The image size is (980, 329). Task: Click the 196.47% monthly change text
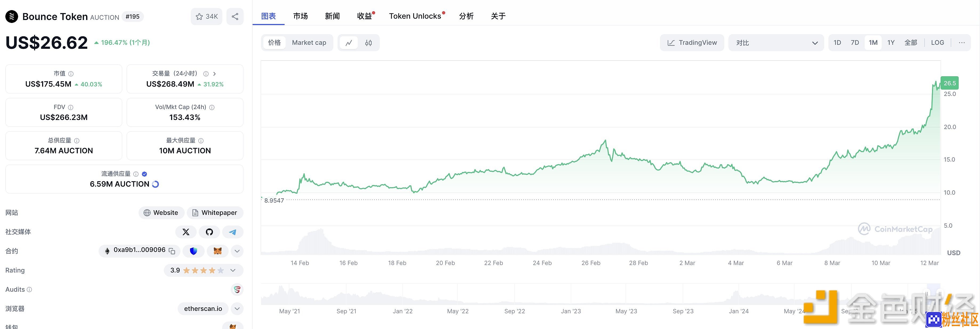click(125, 43)
